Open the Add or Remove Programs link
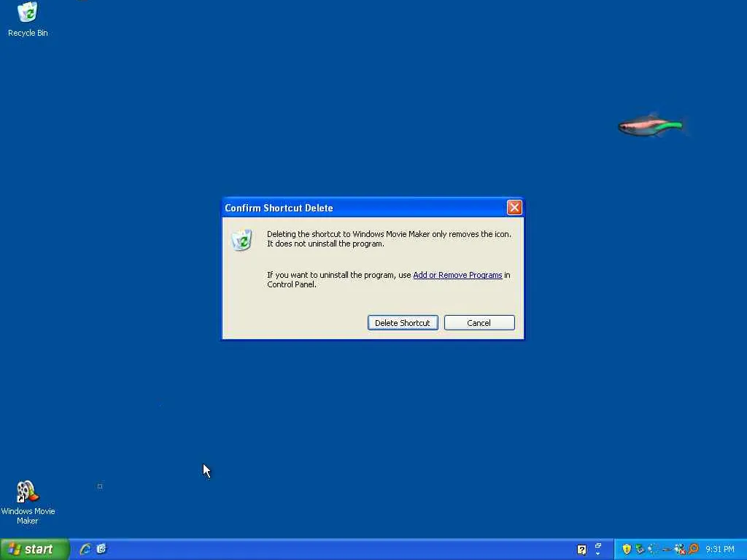 click(x=457, y=275)
